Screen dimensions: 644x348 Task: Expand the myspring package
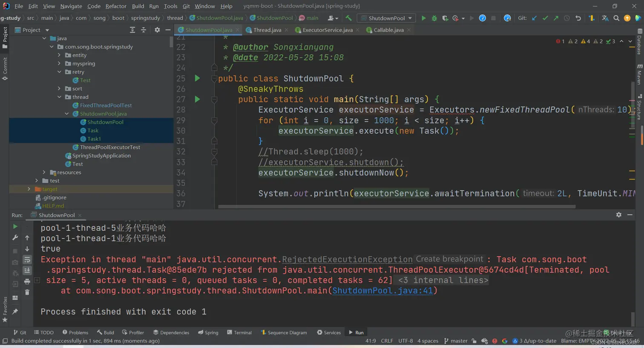click(59, 63)
